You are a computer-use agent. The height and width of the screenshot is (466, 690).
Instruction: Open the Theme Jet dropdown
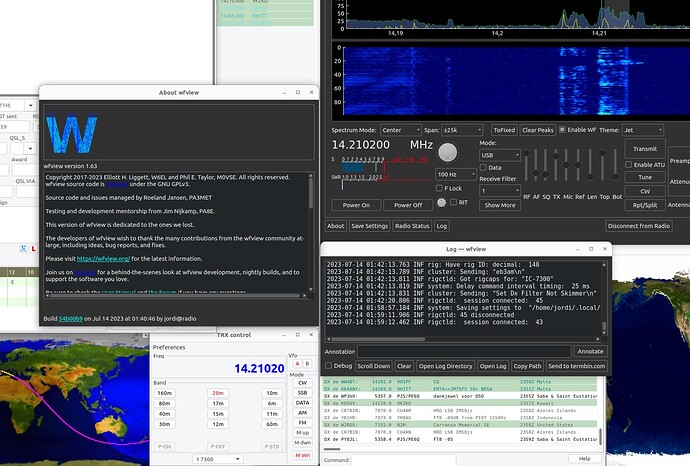click(643, 130)
